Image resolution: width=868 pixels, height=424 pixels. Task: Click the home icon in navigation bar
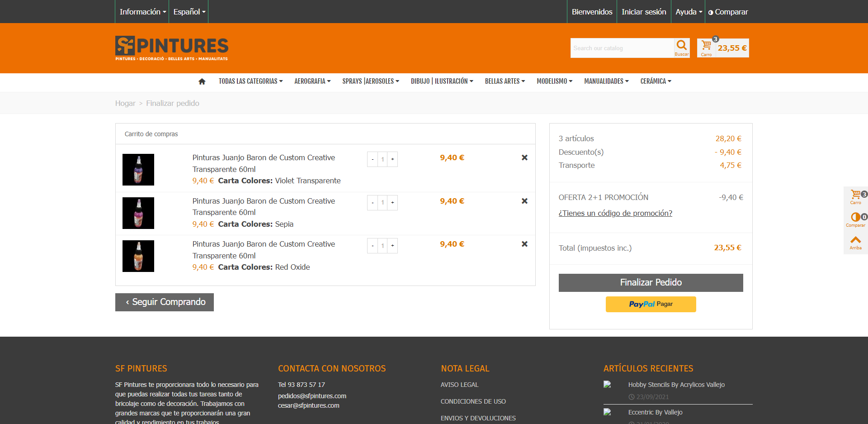pyautogui.click(x=202, y=81)
